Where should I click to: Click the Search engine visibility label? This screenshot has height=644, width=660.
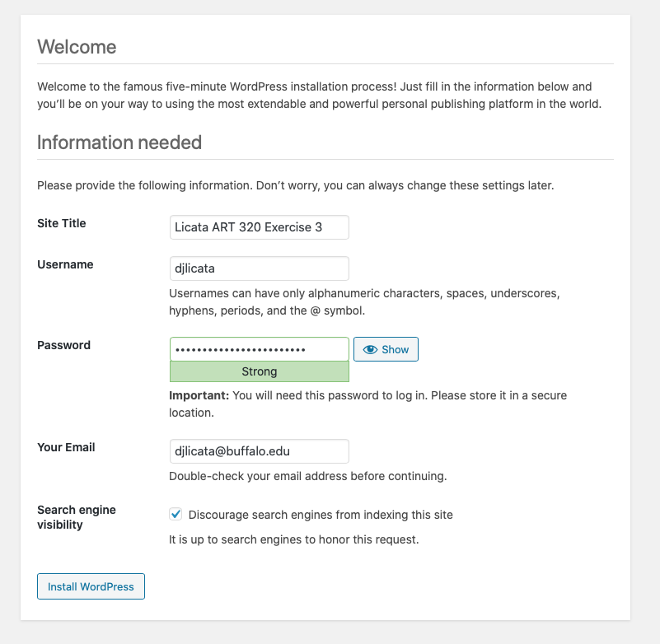point(76,517)
